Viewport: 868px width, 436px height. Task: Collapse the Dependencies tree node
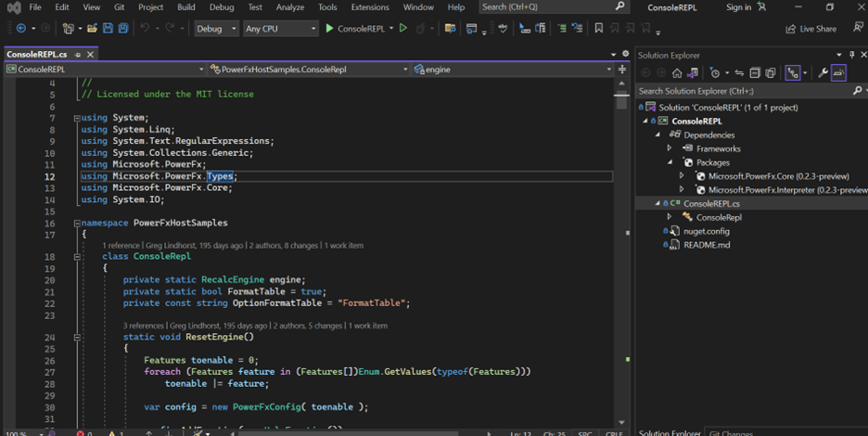pos(657,135)
